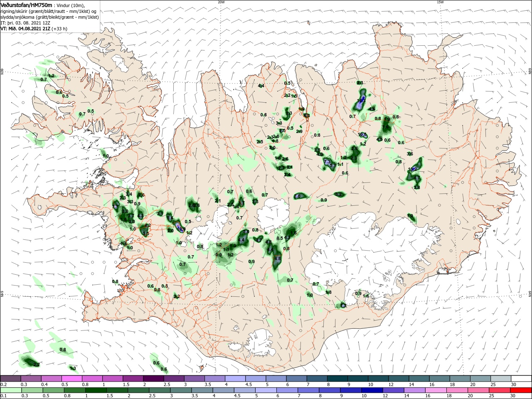The image size is (532, 399).
Task: Click the '7.0' precipitation value near the central glacier
Action: click(x=297, y=196)
